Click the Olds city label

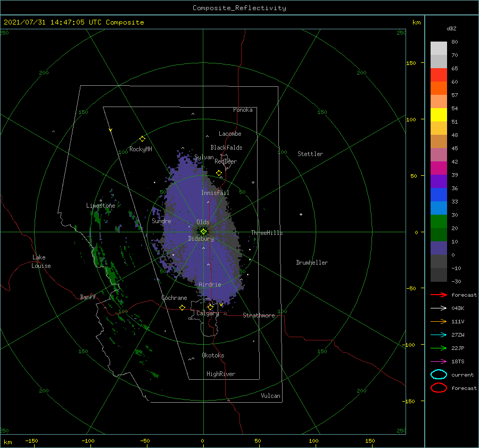click(x=203, y=222)
